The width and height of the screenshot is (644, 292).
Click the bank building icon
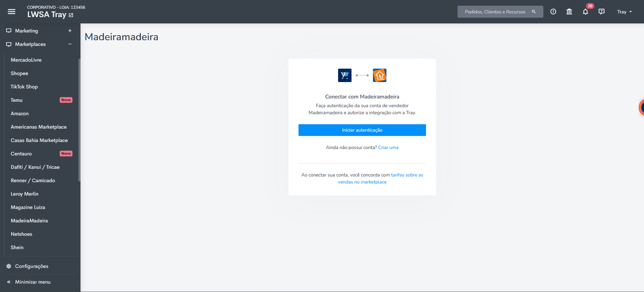[x=569, y=12]
